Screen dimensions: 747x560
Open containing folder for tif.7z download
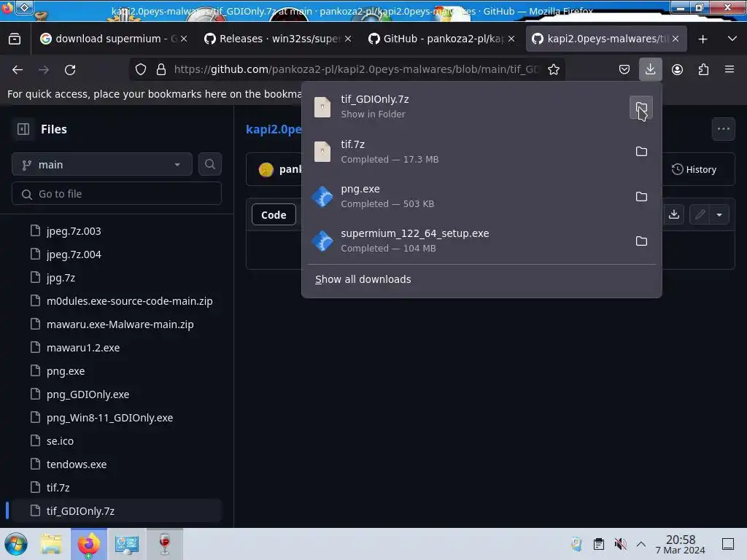641,152
